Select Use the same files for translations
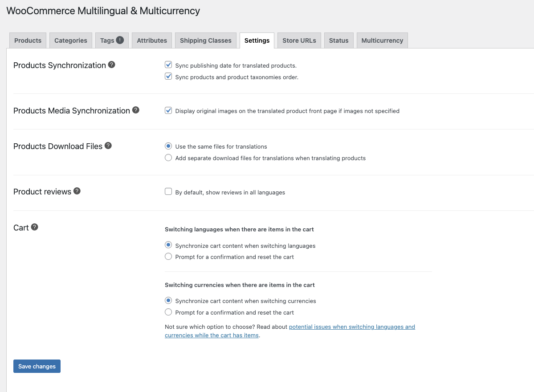This screenshot has width=534, height=392. (168, 146)
